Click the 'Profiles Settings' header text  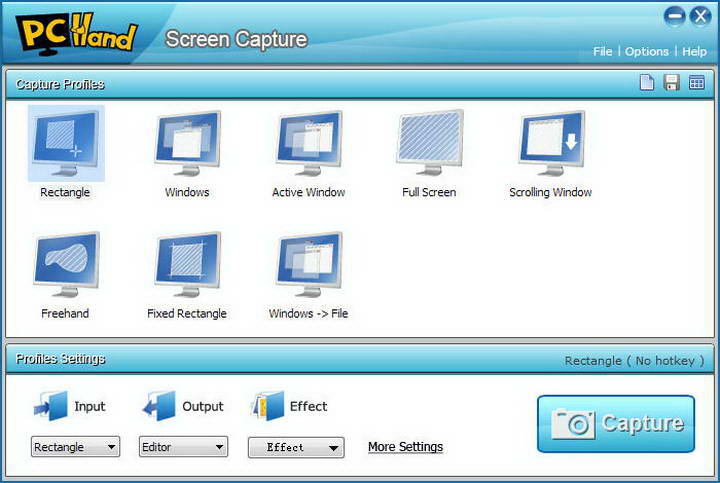point(60,359)
